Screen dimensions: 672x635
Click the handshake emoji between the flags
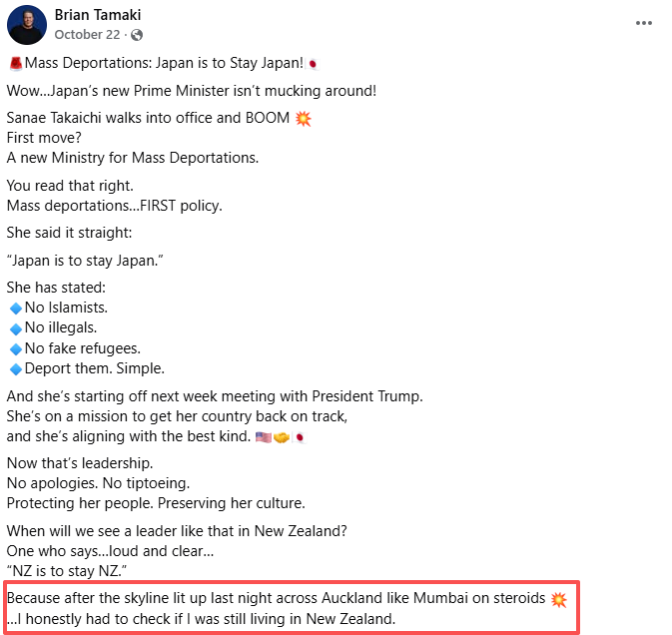pyautogui.click(x=281, y=436)
